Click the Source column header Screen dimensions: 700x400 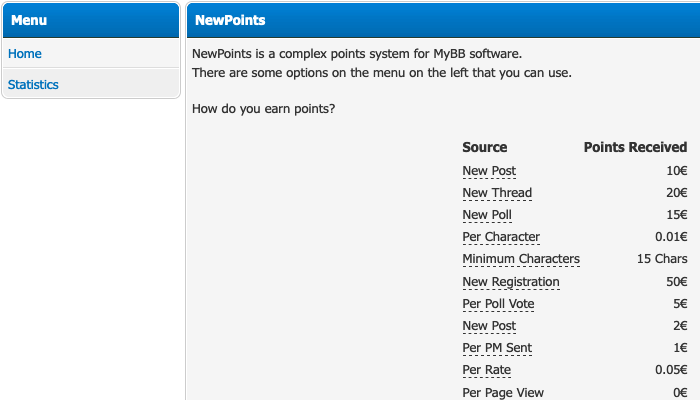coord(485,147)
